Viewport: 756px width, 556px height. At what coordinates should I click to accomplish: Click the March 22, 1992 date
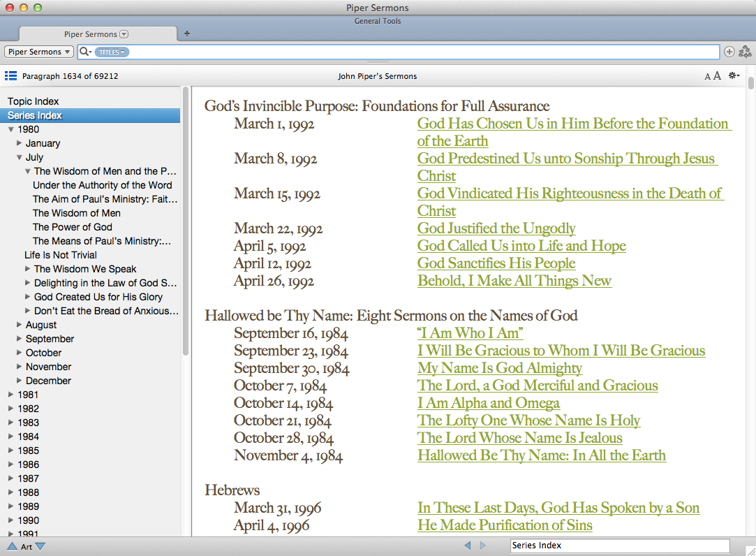(x=279, y=229)
